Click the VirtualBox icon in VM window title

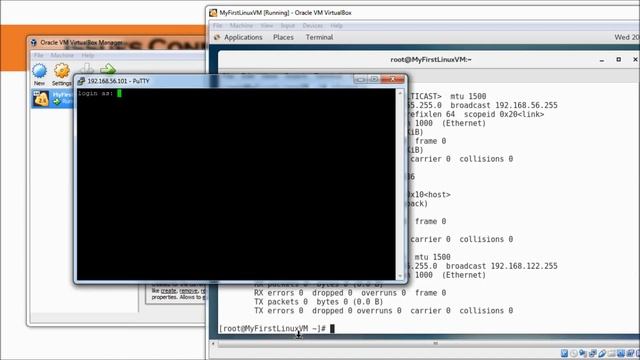click(213, 13)
